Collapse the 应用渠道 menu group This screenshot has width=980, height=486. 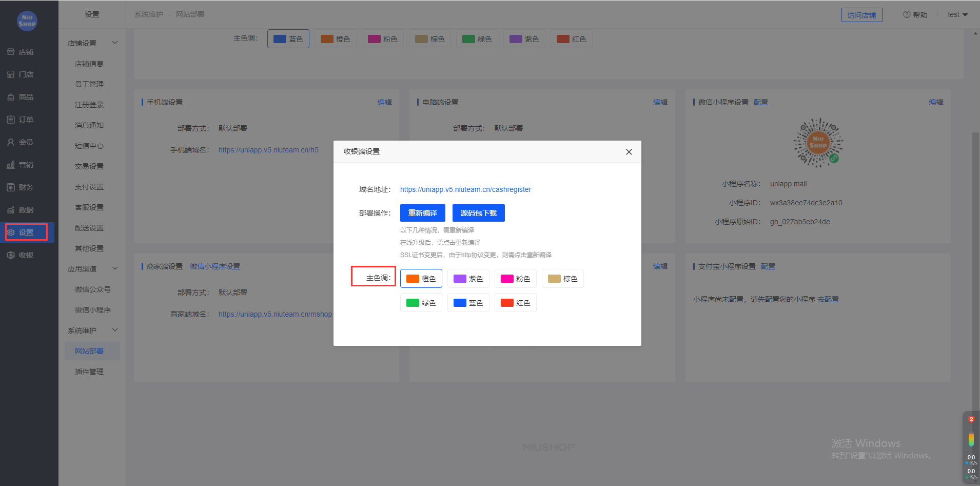(x=115, y=268)
